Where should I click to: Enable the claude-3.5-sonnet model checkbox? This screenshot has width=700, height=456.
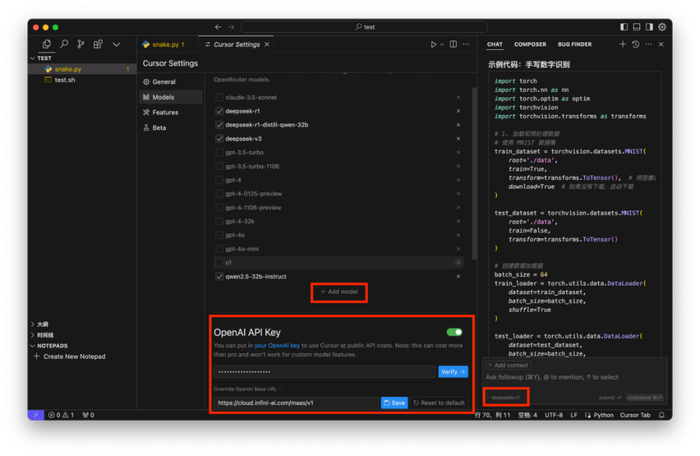[220, 97]
